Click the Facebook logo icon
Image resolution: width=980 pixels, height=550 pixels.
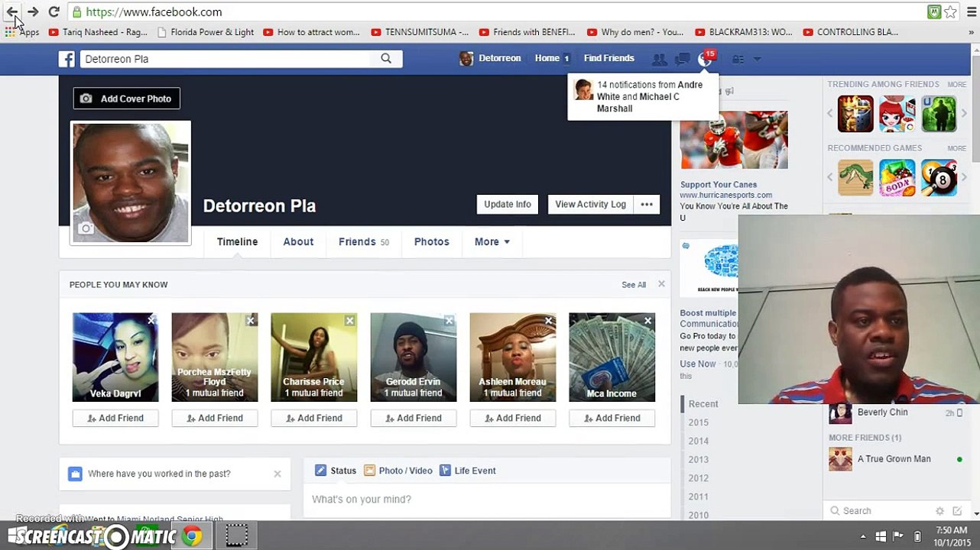(67, 59)
